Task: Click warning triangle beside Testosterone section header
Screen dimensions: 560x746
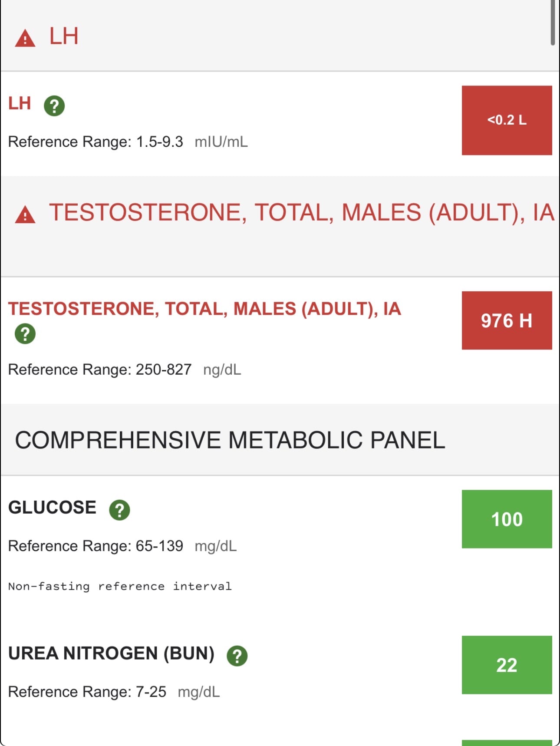Action: 25,215
